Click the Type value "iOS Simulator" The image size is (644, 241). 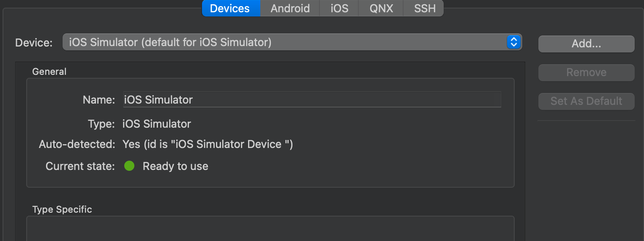pyautogui.click(x=157, y=124)
